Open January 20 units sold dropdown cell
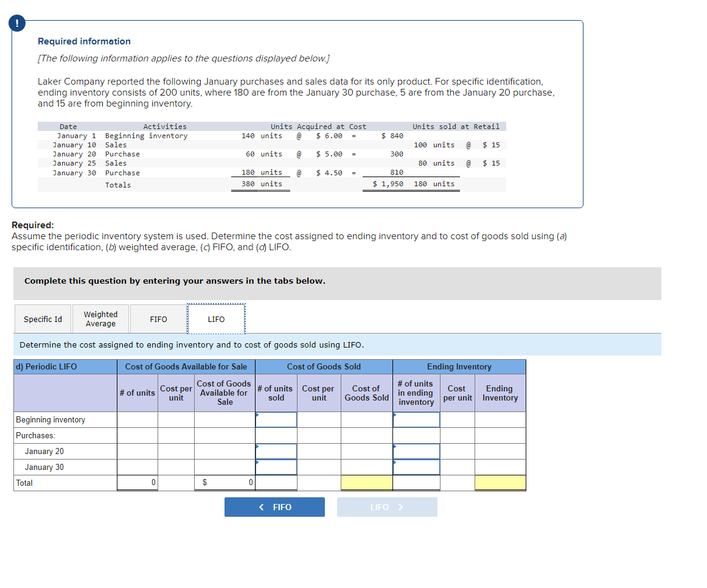The width and height of the screenshot is (707, 588). [x=276, y=452]
